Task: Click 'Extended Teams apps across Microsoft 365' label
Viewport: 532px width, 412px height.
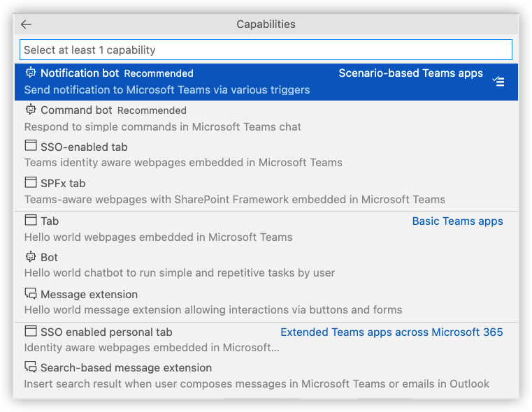Action: [x=391, y=332]
